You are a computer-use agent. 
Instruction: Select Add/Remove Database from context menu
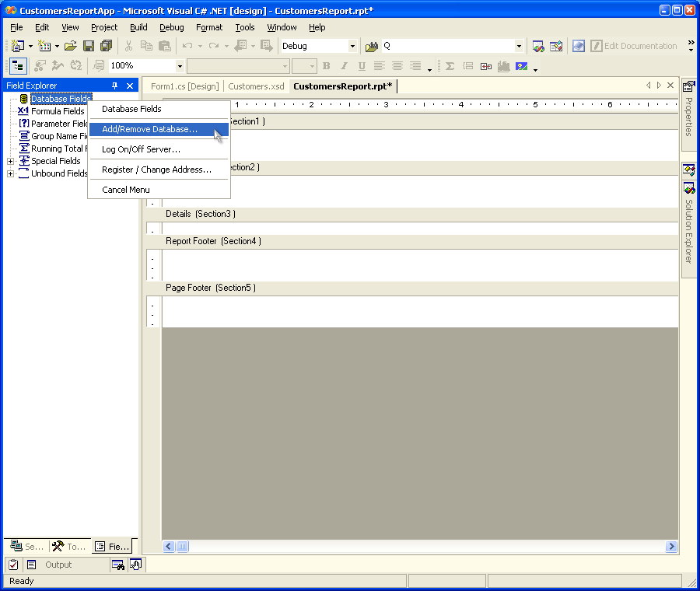point(149,129)
